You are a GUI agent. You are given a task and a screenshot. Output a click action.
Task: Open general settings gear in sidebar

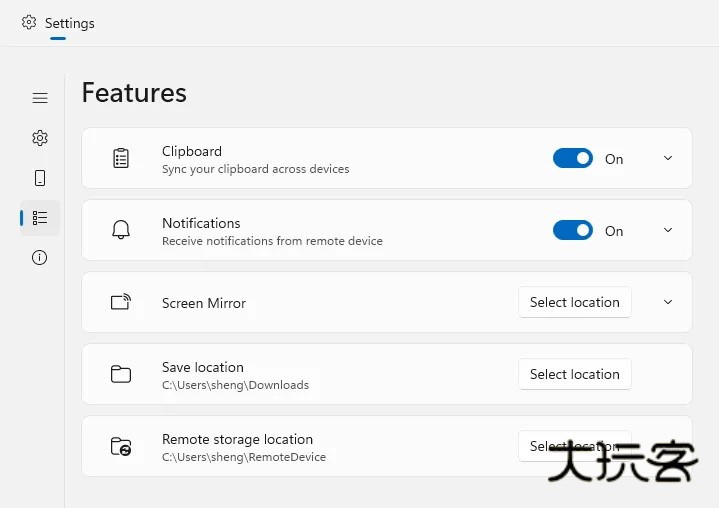click(x=40, y=138)
